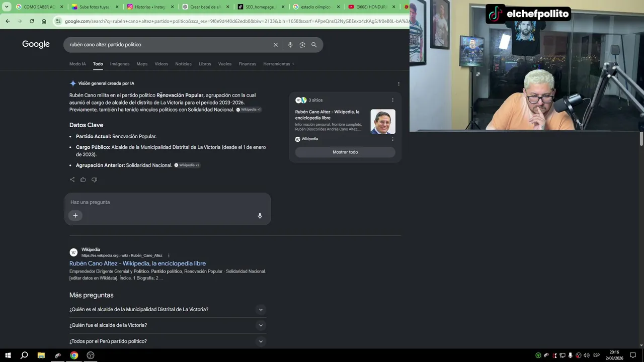This screenshot has height=362, width=644.
Task: Open options menu beside '3 sitios'
Action: click(393, 100)
